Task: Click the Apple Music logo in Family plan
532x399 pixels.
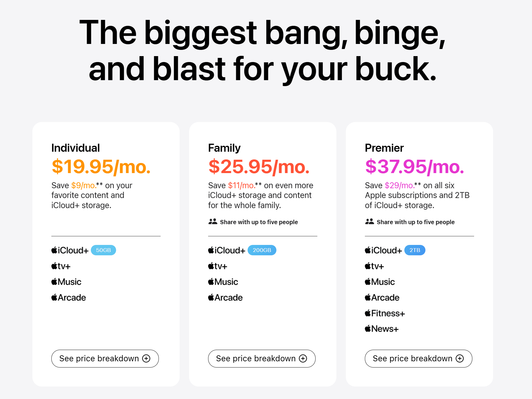Action: point(223,282)
